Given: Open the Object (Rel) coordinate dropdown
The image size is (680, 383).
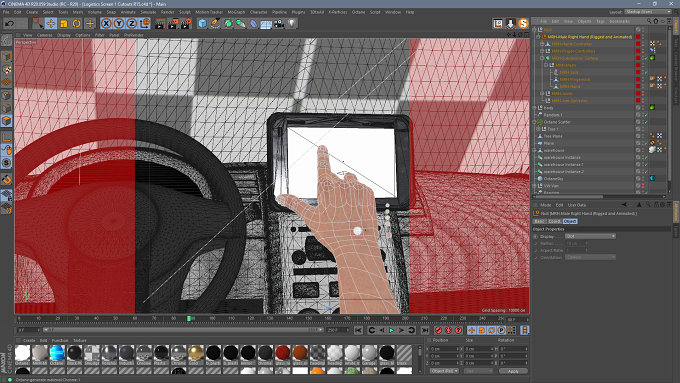Looking at the screenshot, I should pos(444,371).
